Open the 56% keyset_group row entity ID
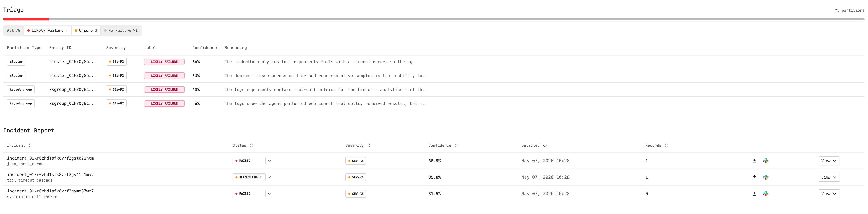This screenshot has height=214, width=868. pyautogui.click(x=73, y=104)
